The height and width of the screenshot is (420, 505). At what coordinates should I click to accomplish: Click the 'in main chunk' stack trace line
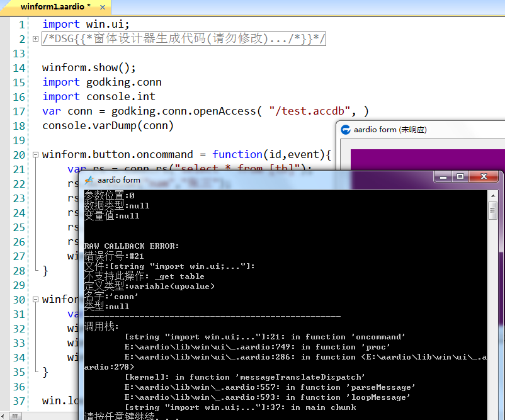pyautogui.click(x=241, y=407)
